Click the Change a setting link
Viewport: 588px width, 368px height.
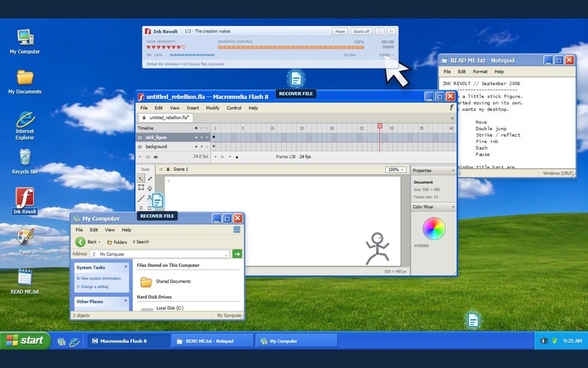94,287
